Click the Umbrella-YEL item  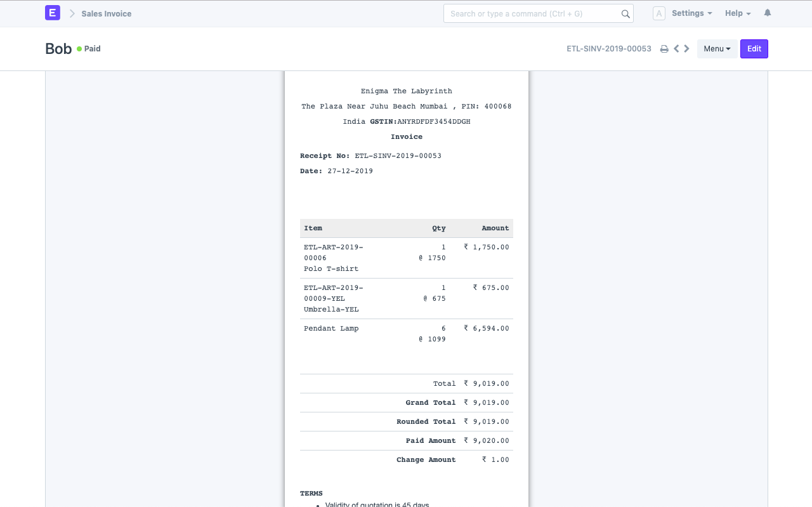click(331, 310)
